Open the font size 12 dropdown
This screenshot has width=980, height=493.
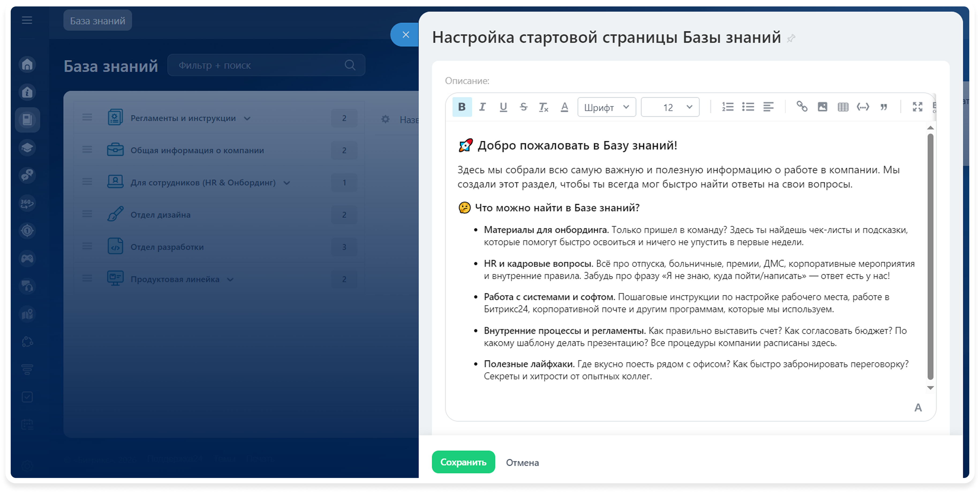click(x=670, y=107)
